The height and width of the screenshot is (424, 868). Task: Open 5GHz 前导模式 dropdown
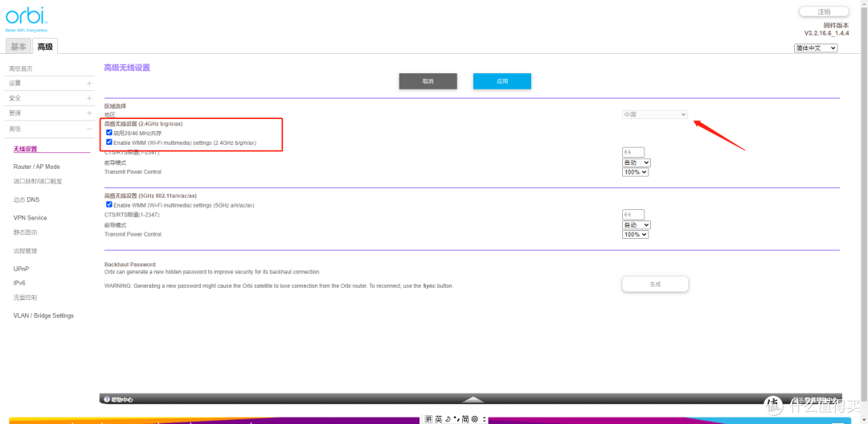636,225
